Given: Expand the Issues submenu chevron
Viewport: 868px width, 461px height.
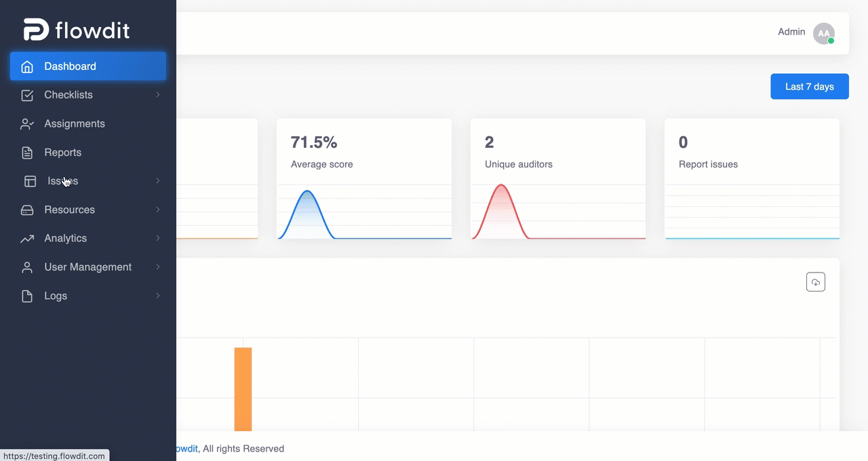Looking at the screenshot, I should 157,181.
